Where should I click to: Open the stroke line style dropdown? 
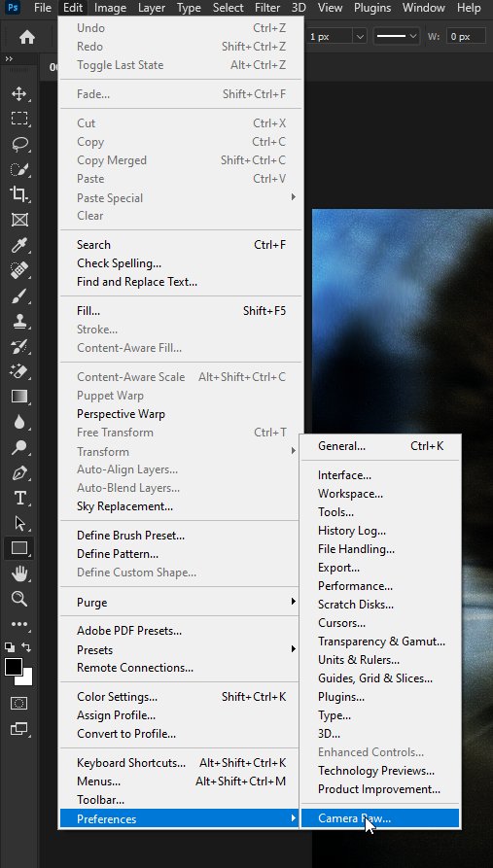pyautogui.click(x=397, y=37)
